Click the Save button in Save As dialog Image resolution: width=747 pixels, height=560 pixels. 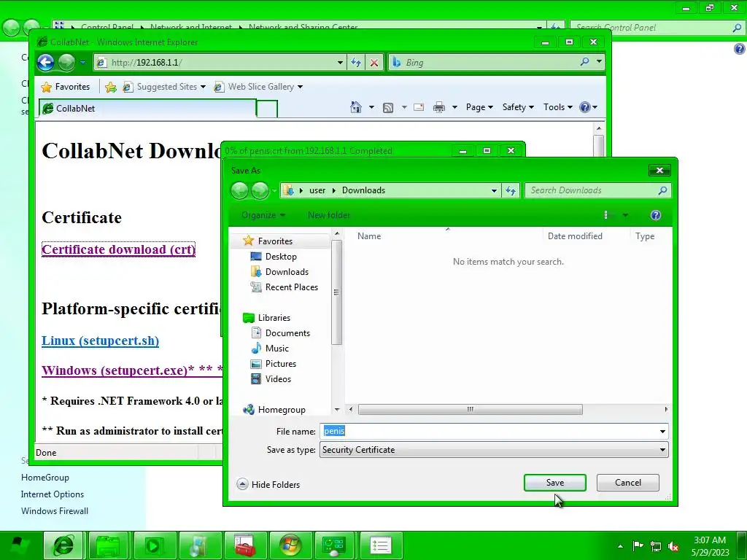coord(554,483)
